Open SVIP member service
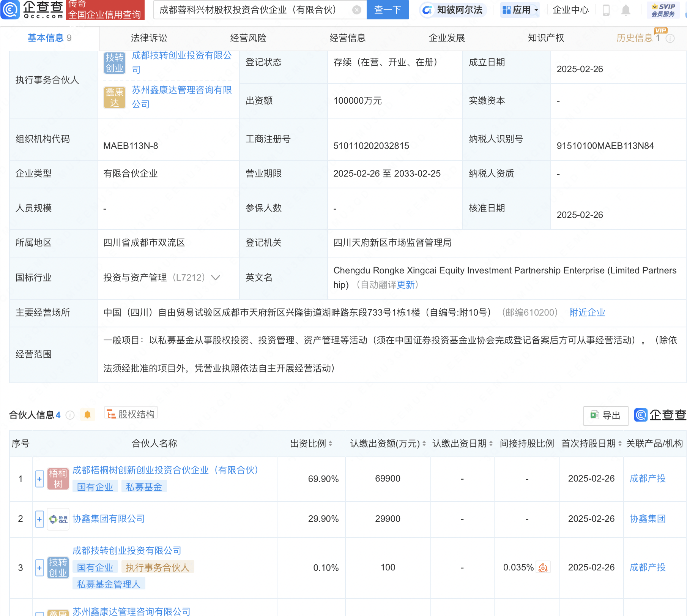Screen dimensions: 687x616 pos(663,10)
